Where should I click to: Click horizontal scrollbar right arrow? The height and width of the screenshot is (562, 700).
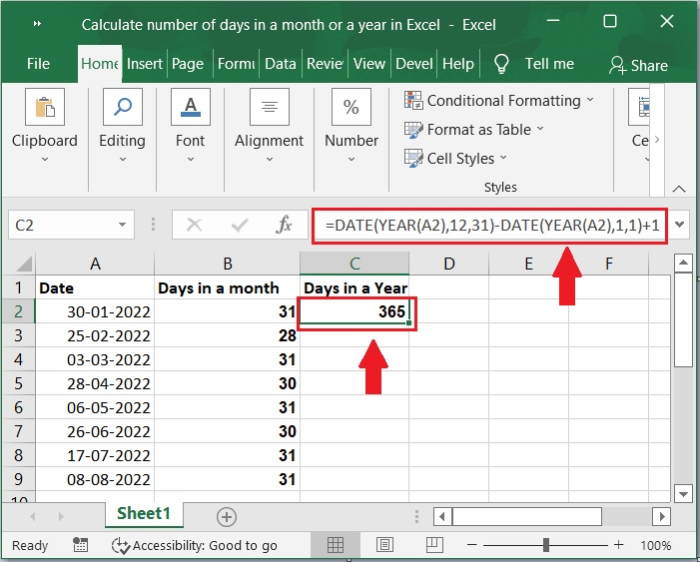tap(661, 517)
